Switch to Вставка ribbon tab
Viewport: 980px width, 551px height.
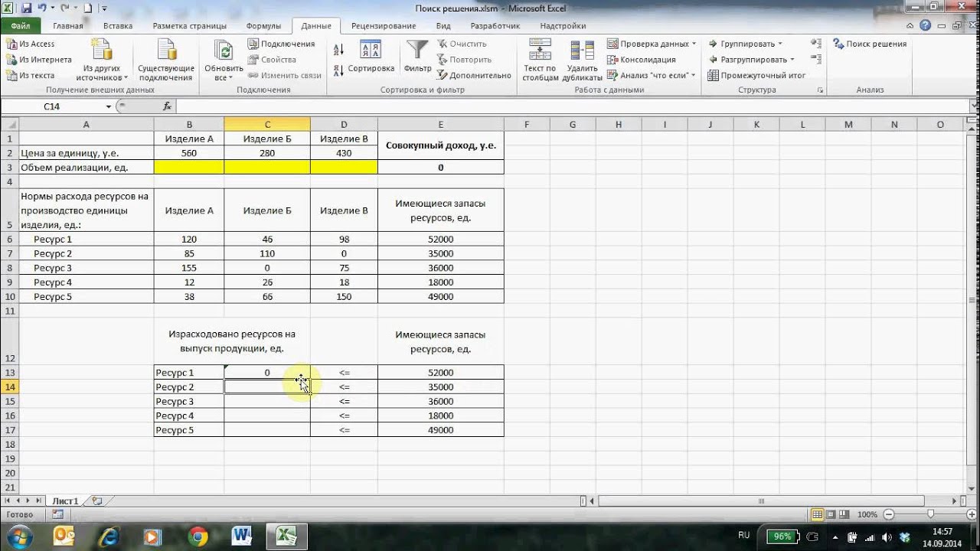pyautogui.click(x=118, y=25)
